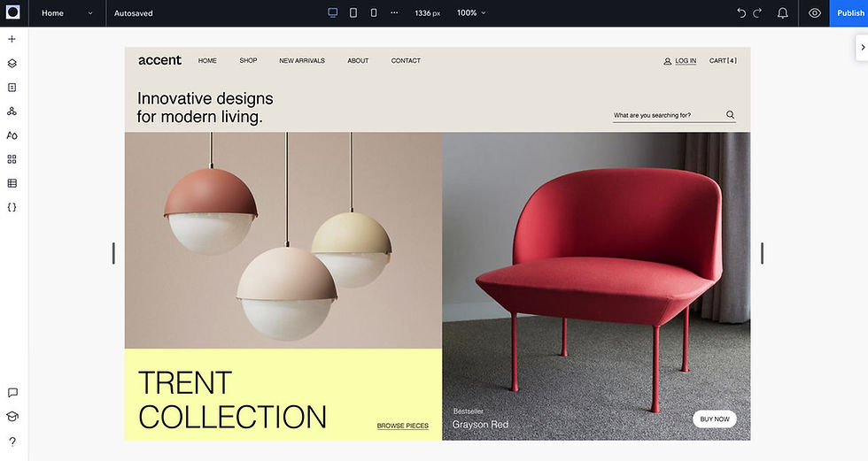Open the Layers panel icon
Screen dimensions: 868x461
point(12,64)
